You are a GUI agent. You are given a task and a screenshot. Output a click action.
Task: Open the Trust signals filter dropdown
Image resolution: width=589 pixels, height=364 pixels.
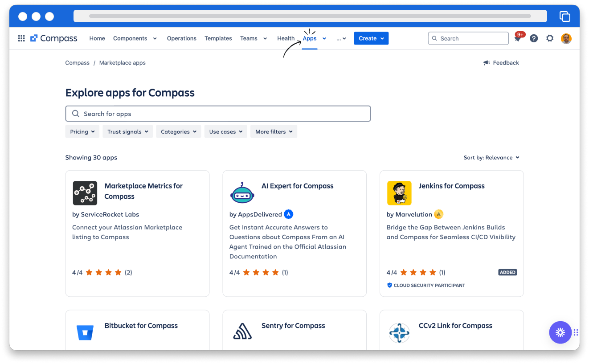tap(127, 131)
